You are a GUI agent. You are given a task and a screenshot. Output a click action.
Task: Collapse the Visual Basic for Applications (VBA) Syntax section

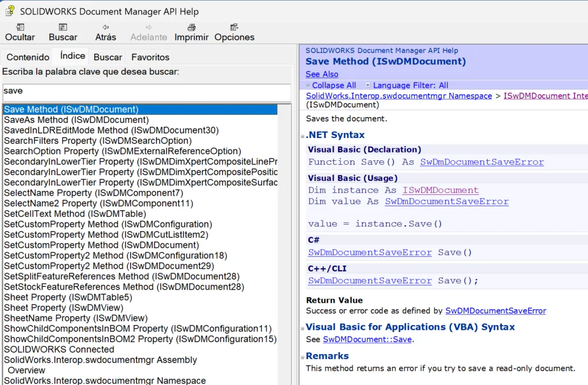point(302,328)
